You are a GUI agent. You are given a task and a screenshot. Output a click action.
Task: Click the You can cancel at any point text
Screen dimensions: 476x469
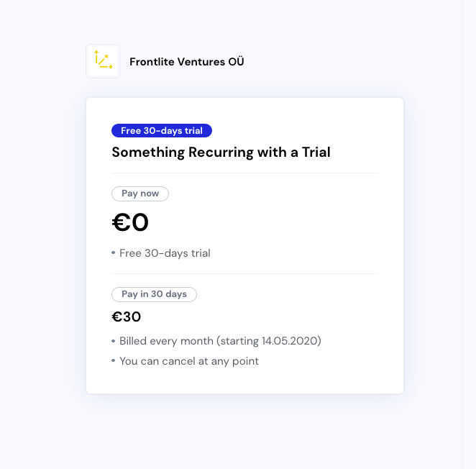pyautogui.click(x=189, y=361)
